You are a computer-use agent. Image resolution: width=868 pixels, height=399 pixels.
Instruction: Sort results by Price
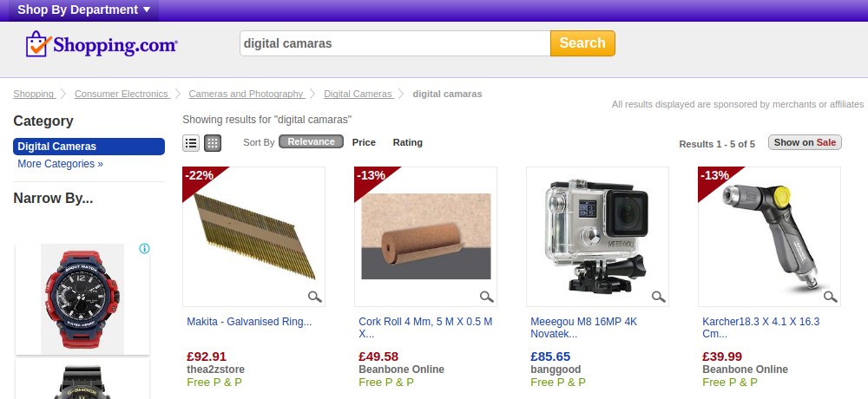click(364, 142)
